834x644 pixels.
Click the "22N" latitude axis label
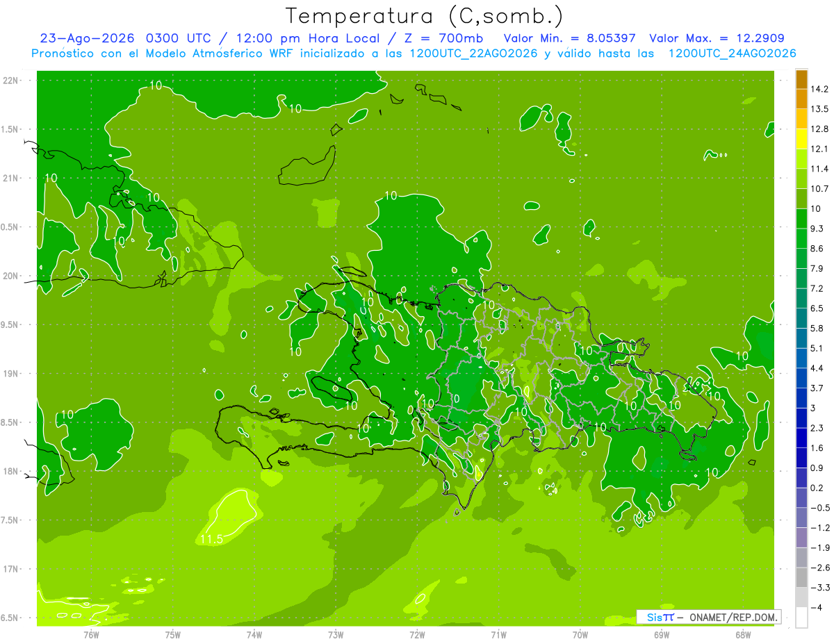coord(12,81)
